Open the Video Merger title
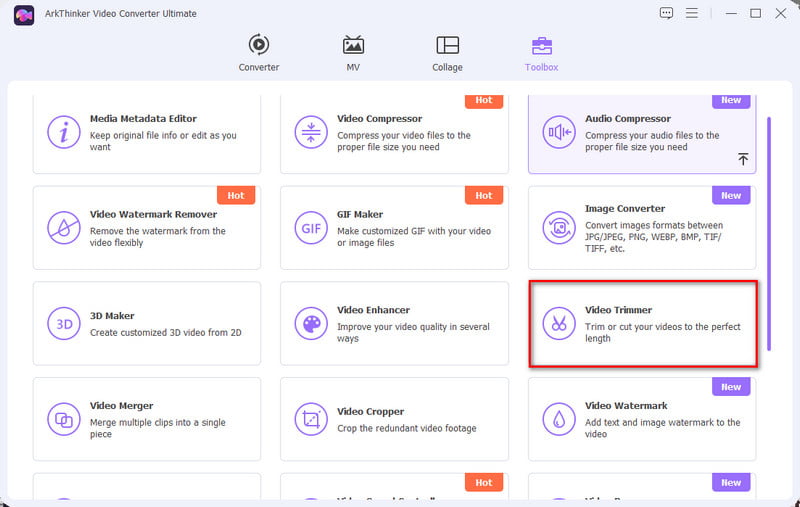Viewport: 800px width, 507px height. (x=121, y=406)
